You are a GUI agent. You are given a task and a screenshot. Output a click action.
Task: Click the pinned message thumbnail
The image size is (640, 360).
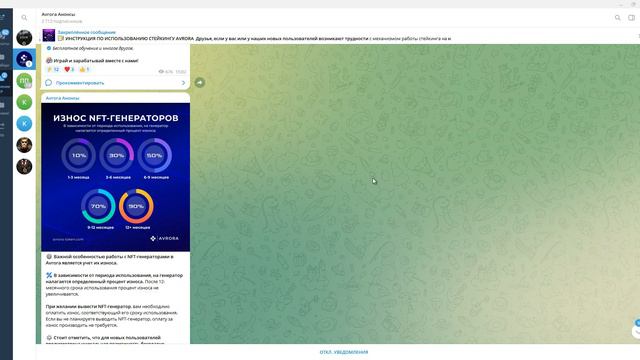coord(49,35)
